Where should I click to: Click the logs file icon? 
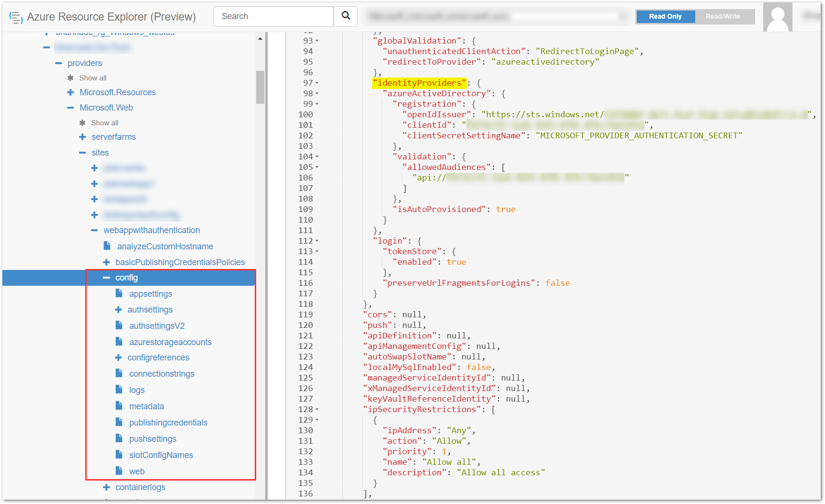[119, 390]
